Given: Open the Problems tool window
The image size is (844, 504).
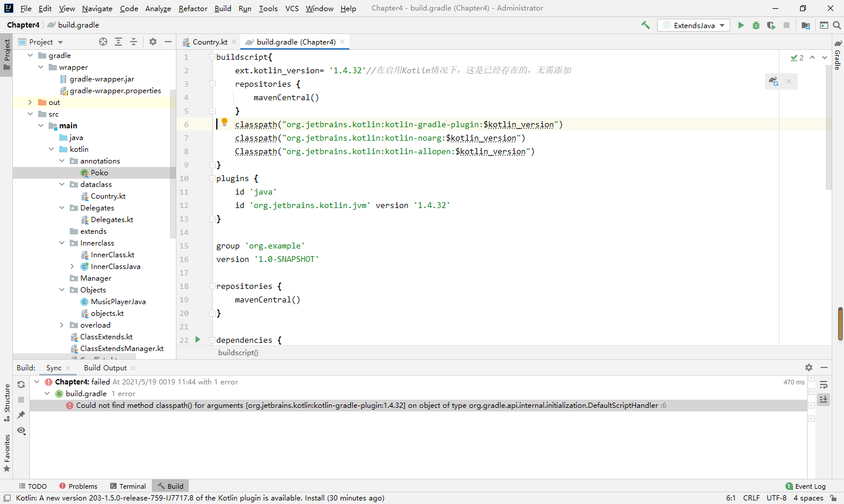Looking at the screenshot, I should [x=78, y=486].
